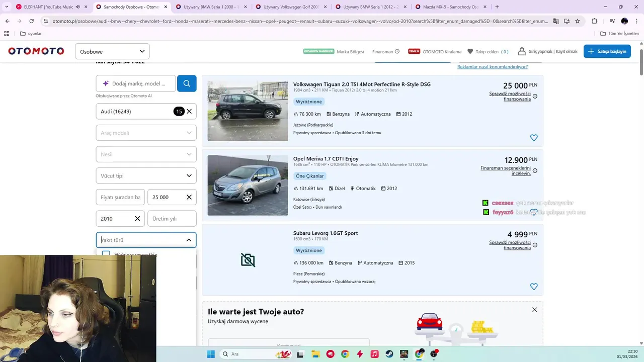The image size is (644, 362).
Task: Close the 'Ile warte jest Twoje auto?' banner
Action: tap(534, 310)
